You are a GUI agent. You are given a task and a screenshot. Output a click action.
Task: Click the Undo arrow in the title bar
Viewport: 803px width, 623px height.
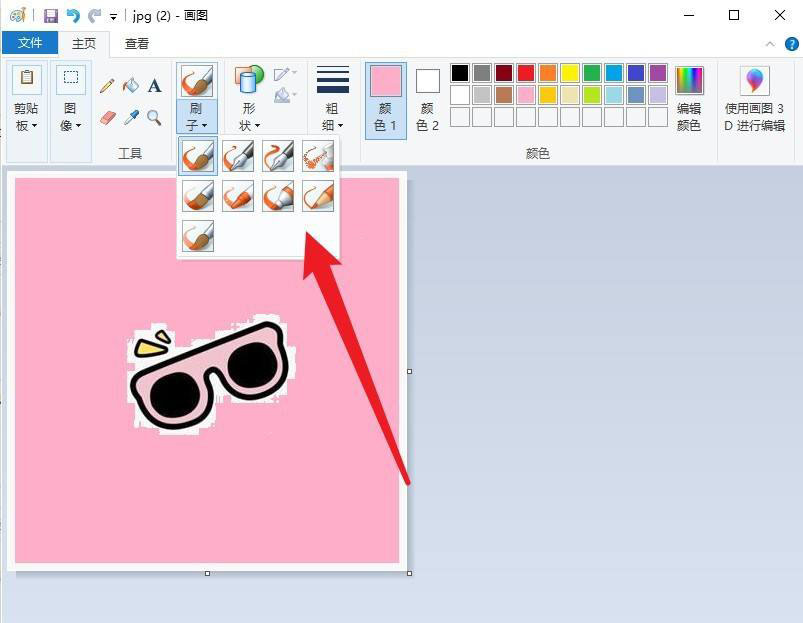[73, 16]
